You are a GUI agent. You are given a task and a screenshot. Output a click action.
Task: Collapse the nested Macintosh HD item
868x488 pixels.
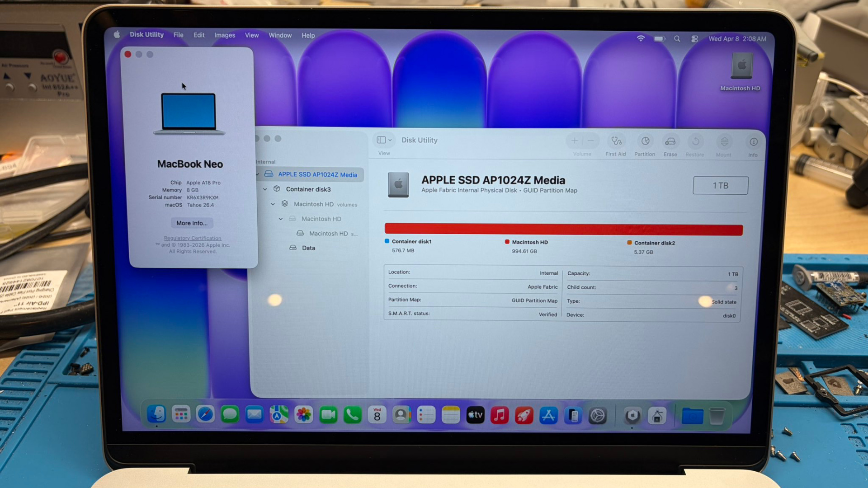point(280,219)
